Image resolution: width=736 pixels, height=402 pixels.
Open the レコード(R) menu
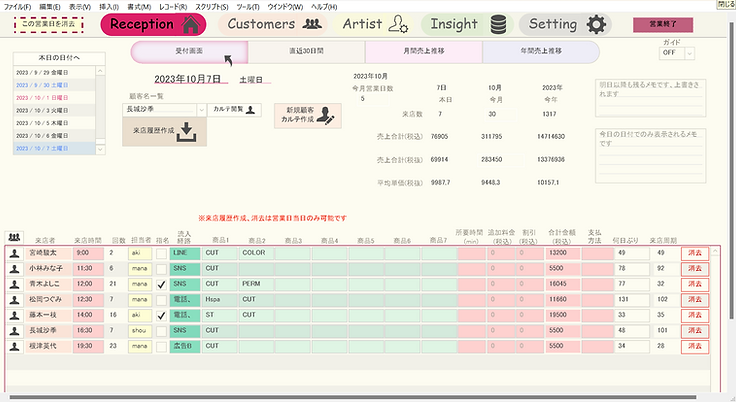[x=173, y=7]
